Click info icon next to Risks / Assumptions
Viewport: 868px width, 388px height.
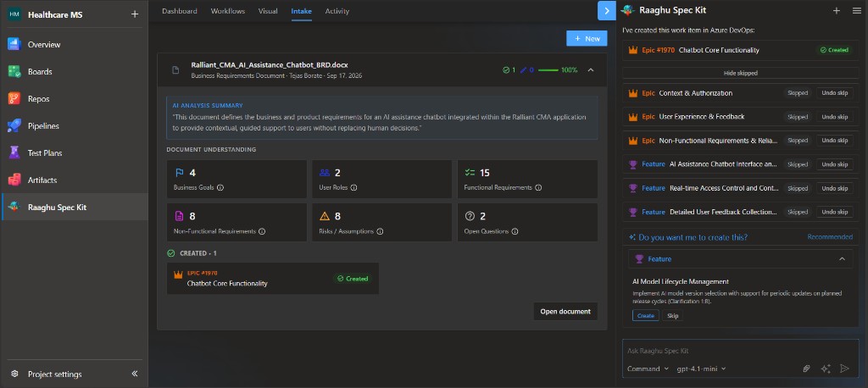tap(380, 231)
